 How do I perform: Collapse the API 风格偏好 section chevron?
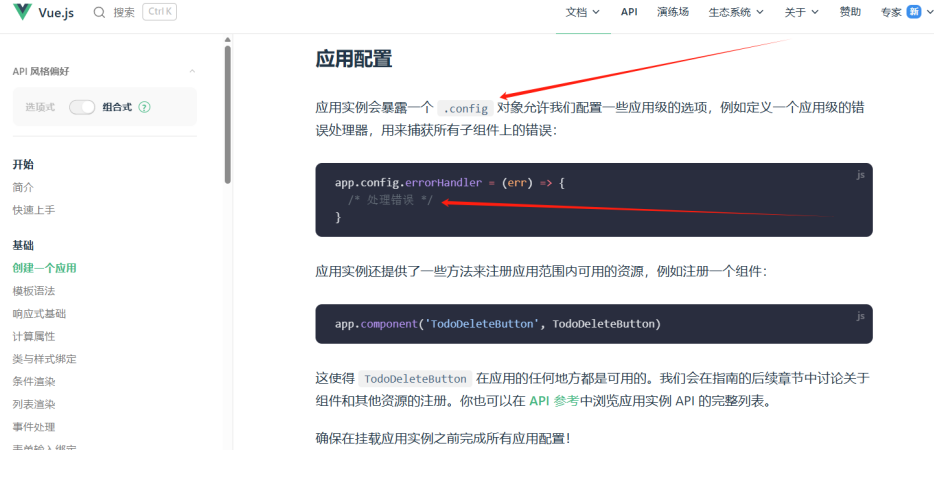tap(192, 71)
